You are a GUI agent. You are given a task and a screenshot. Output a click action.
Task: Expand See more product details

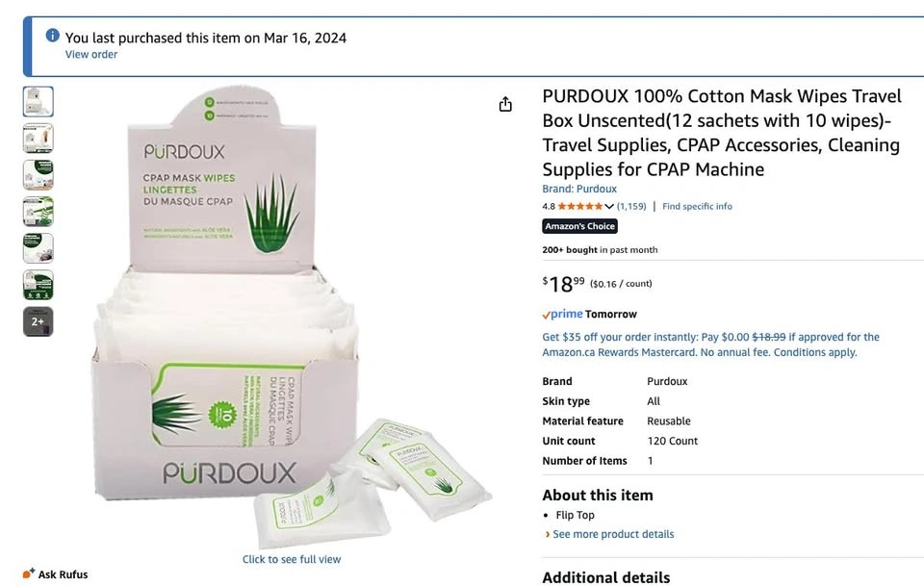tap(609, 534)
